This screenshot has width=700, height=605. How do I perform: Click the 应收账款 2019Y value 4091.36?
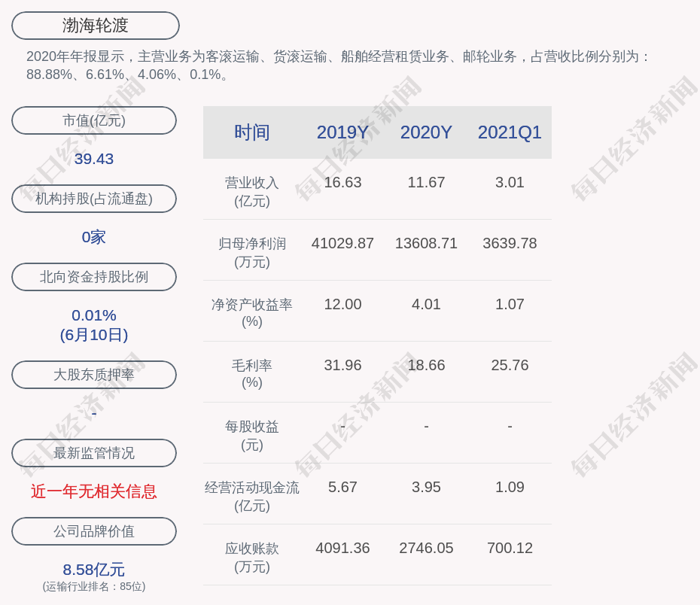(342, 548)
